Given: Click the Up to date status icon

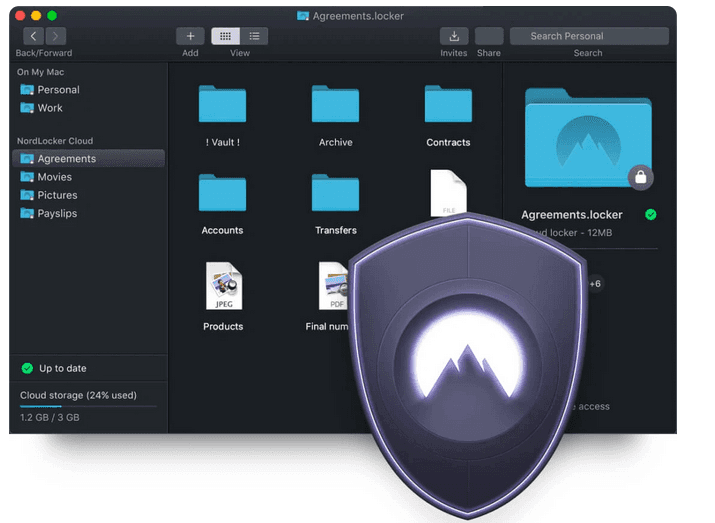Looking at the screenshot, I should pos(27,368).
